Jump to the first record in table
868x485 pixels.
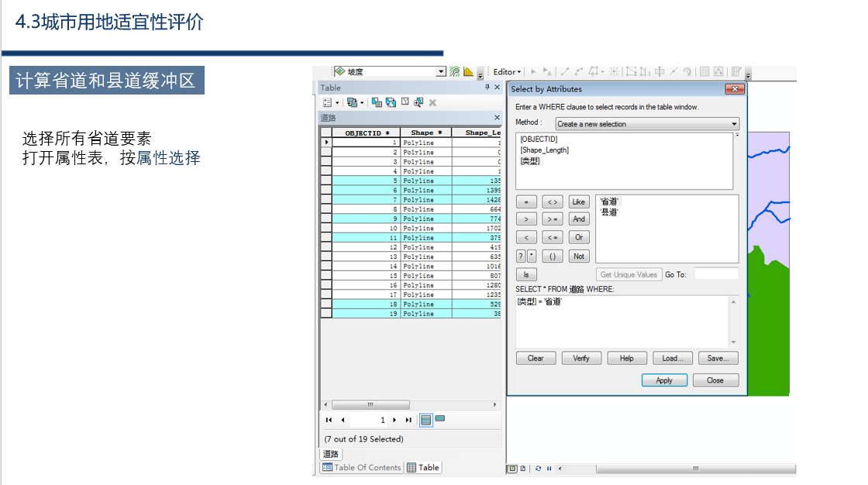[329, 420]
